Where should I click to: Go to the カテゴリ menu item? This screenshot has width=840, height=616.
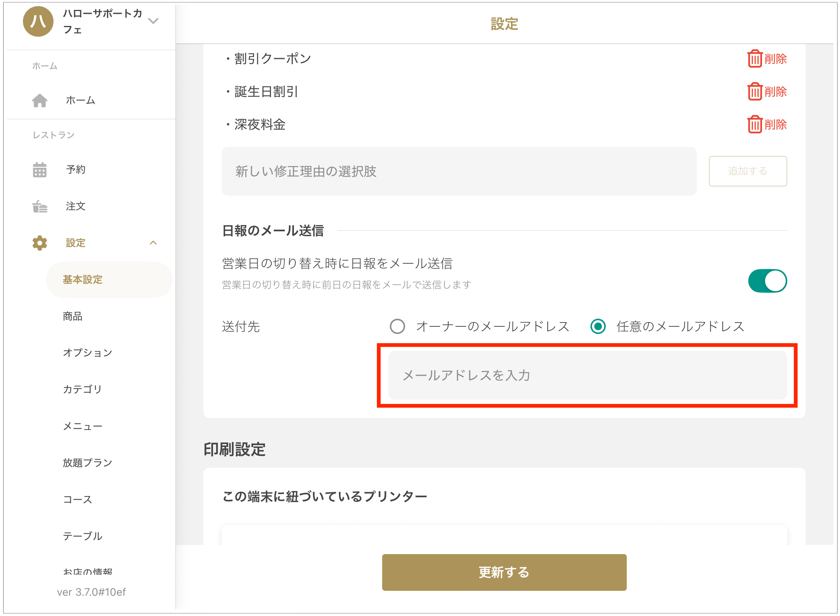tap(82, 389)
